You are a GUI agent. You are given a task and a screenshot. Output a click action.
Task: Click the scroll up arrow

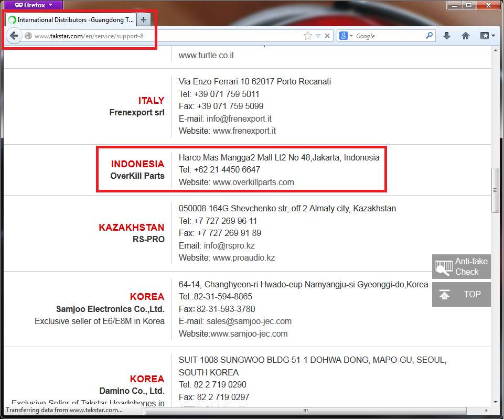click(495, 50)
